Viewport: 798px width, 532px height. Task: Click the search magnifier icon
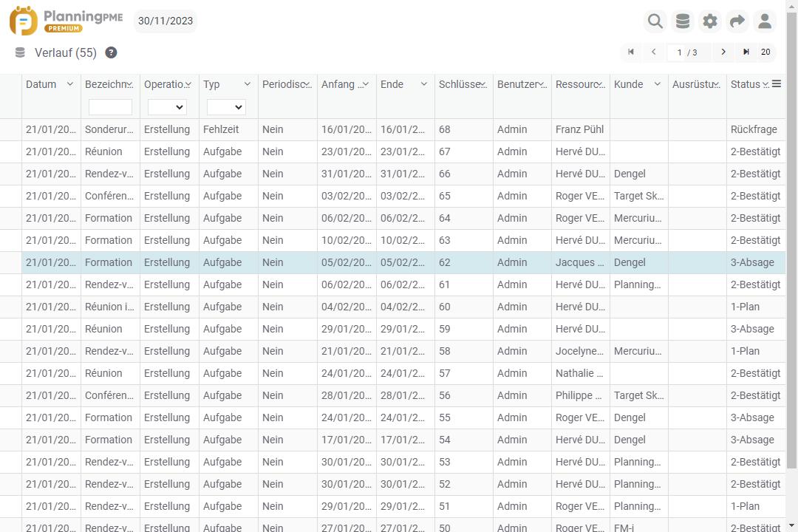point(655,21)
